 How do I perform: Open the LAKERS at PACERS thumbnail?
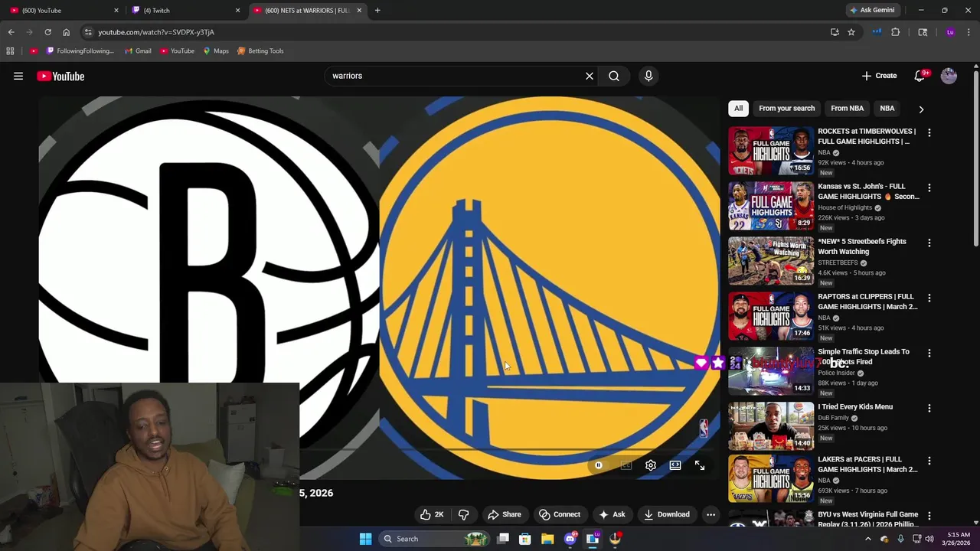tap(771, 479)
